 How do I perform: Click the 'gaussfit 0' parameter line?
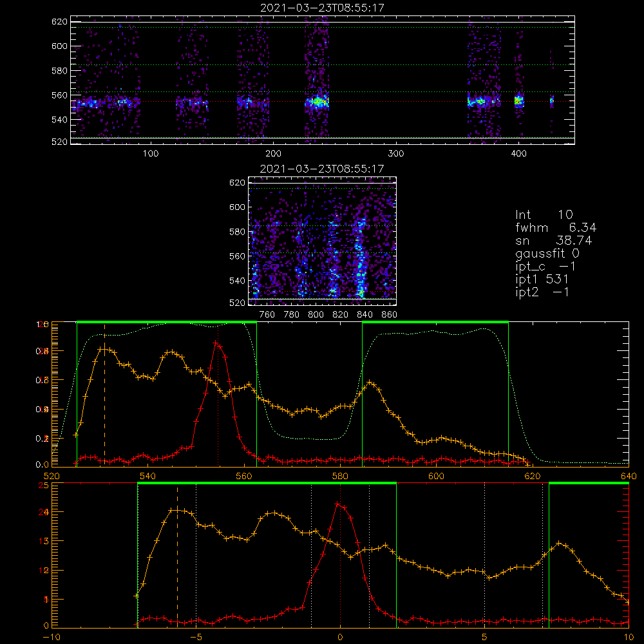coord(547,253)
